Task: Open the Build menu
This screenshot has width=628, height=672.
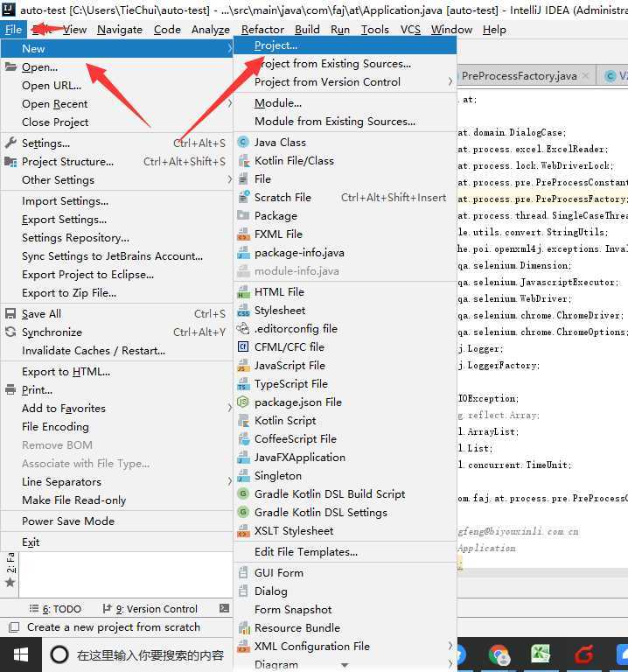Action: click(307, 30)
